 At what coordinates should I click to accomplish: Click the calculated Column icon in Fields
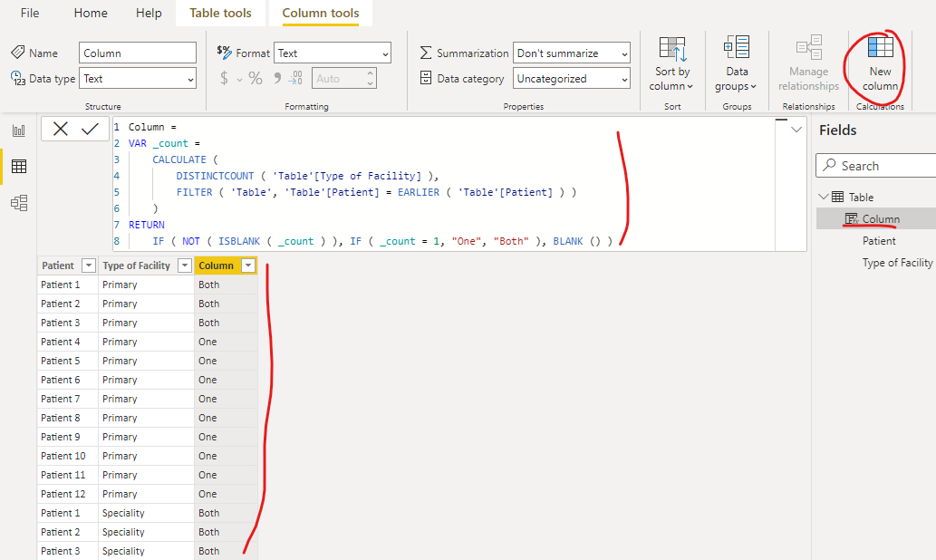coord(852,218)
